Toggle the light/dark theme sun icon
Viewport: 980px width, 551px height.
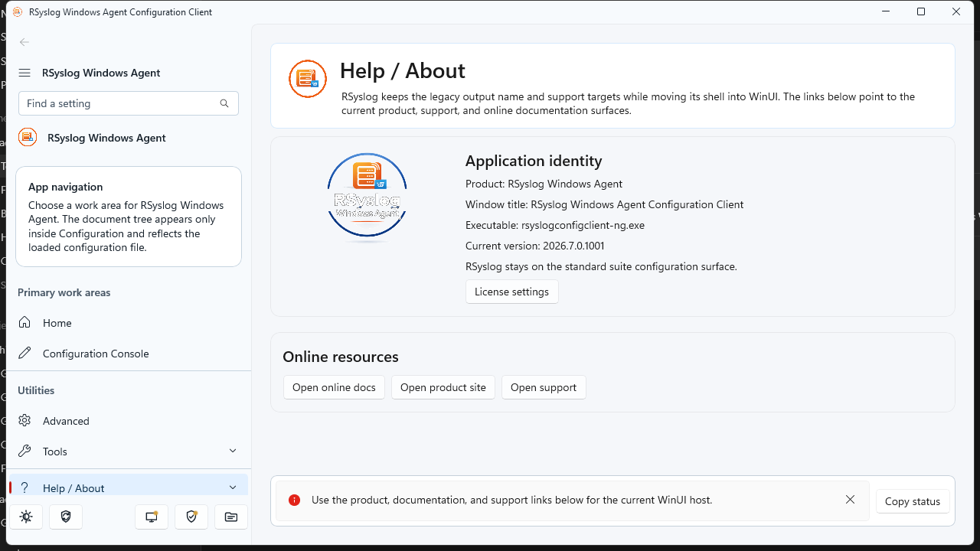coord(26,517)
